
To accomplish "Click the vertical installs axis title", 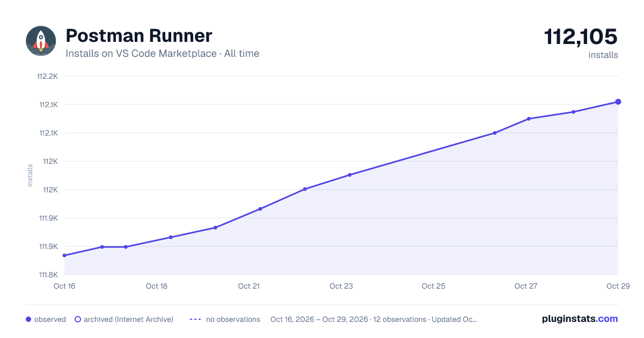I will tap(30, 175).
